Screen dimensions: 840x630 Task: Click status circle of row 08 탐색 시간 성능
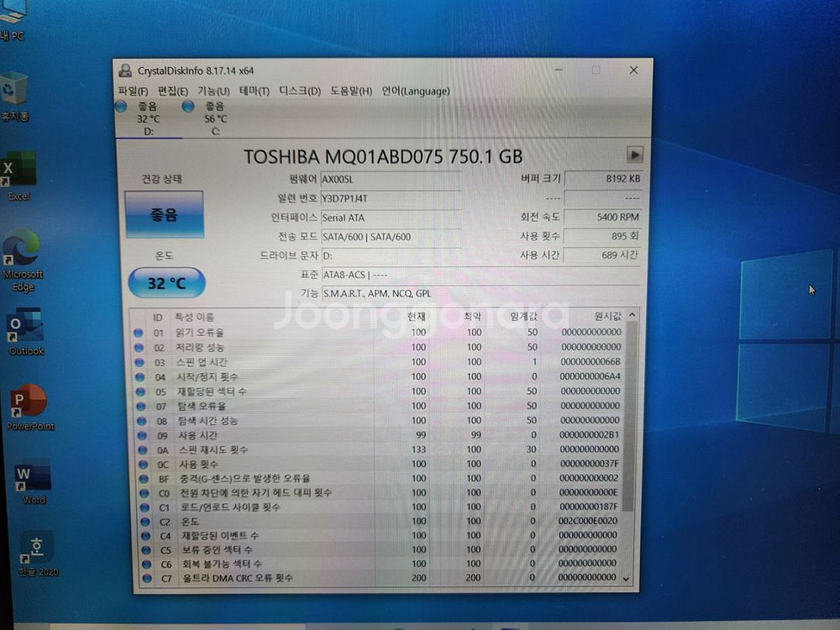pyautogui.click(x=141, y=421)
